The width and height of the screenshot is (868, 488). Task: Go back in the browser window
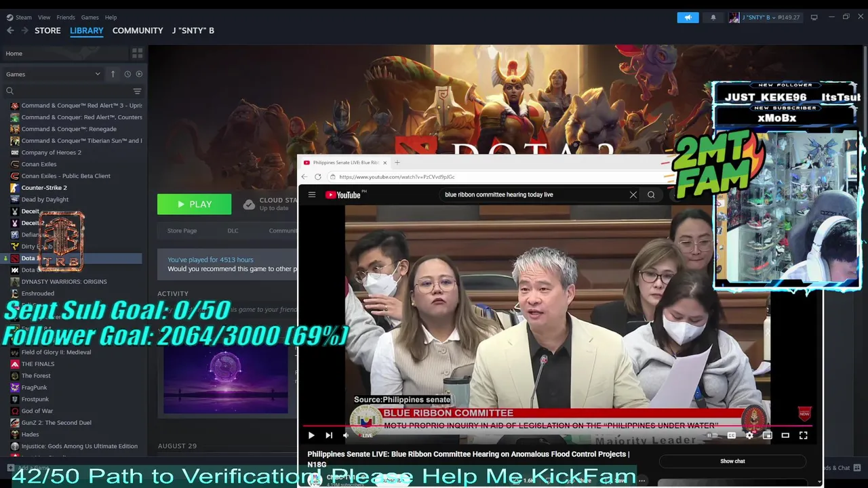(x=304, y=177)
